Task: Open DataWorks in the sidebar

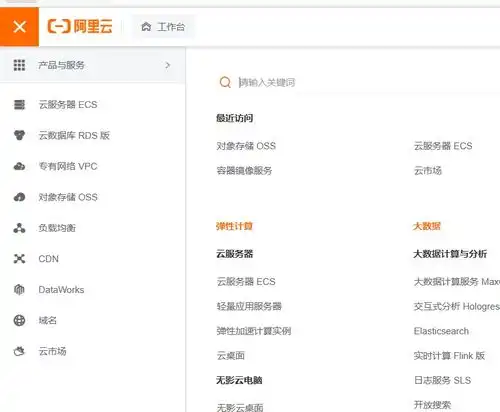Action: (61, 290)
